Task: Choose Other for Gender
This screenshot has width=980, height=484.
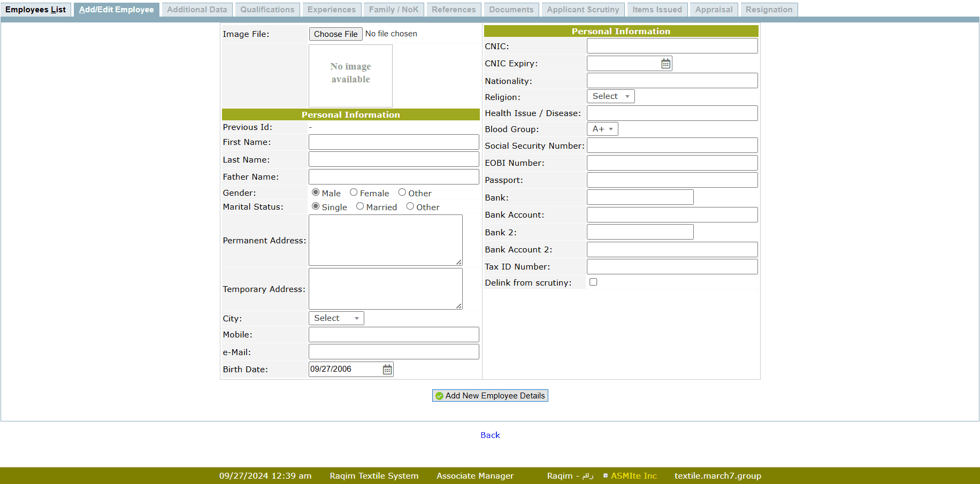Action: [x=402, y=193]
